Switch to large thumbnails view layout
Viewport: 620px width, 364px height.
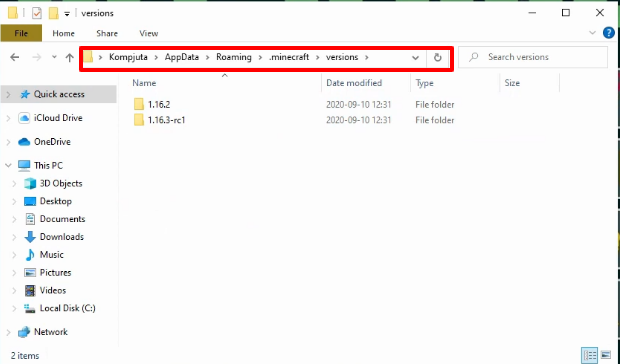click(606, 355)
